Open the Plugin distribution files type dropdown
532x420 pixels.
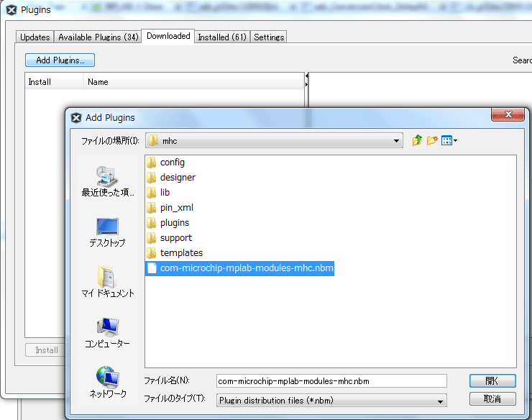coord(440,400)
